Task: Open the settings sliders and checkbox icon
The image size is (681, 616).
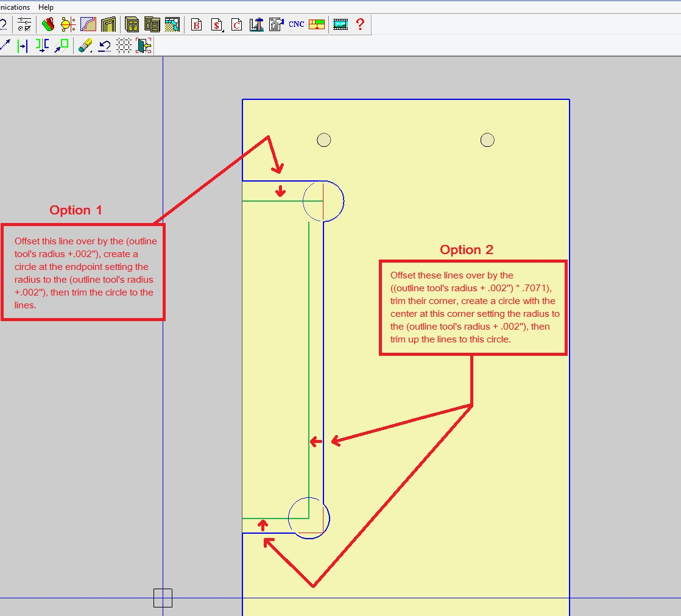Action: (24, 24)
